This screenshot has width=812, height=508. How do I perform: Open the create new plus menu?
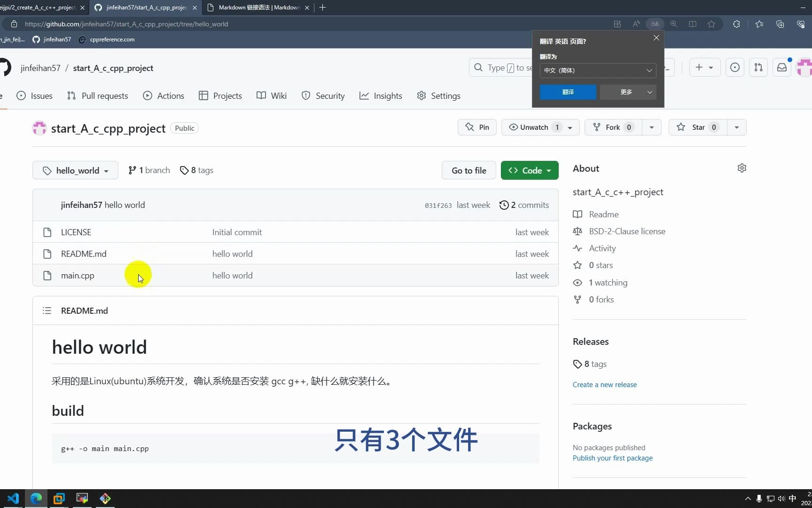click(704, 67)
